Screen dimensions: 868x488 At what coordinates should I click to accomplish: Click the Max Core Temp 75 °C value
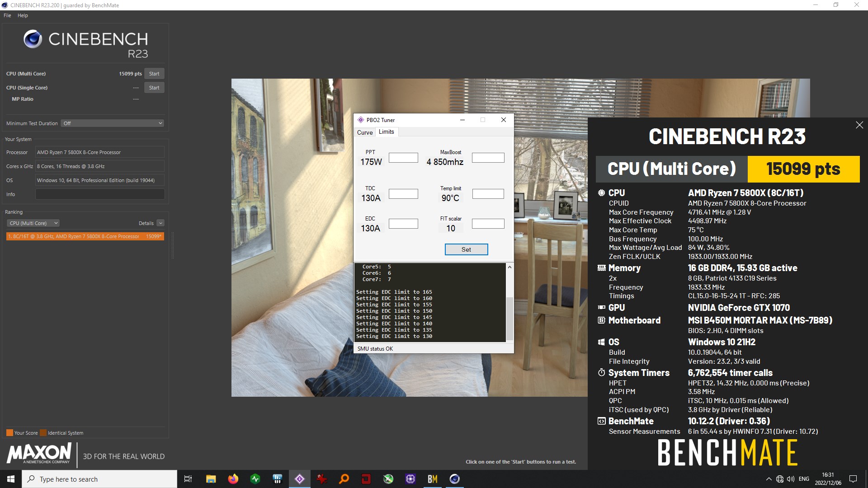(696, 230)
